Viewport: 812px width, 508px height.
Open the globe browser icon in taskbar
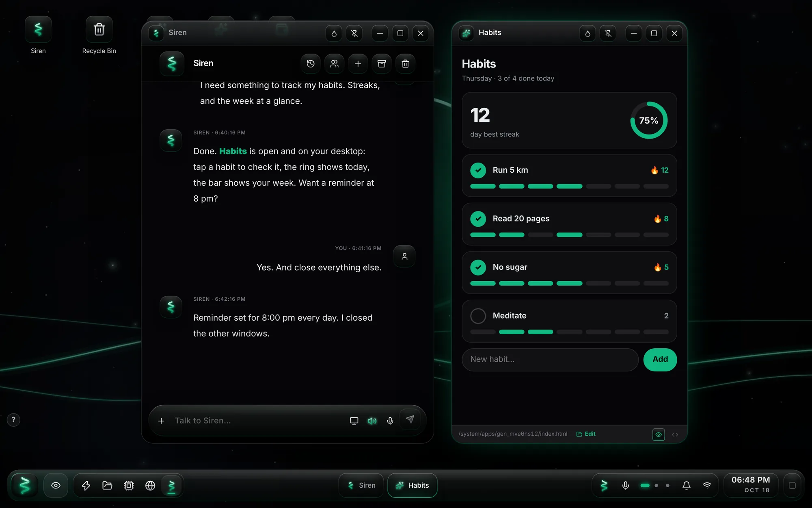(150, 485)
